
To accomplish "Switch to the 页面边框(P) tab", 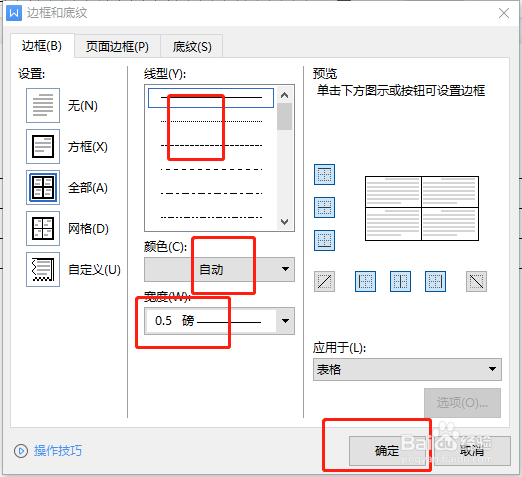I will pos(117,46).
